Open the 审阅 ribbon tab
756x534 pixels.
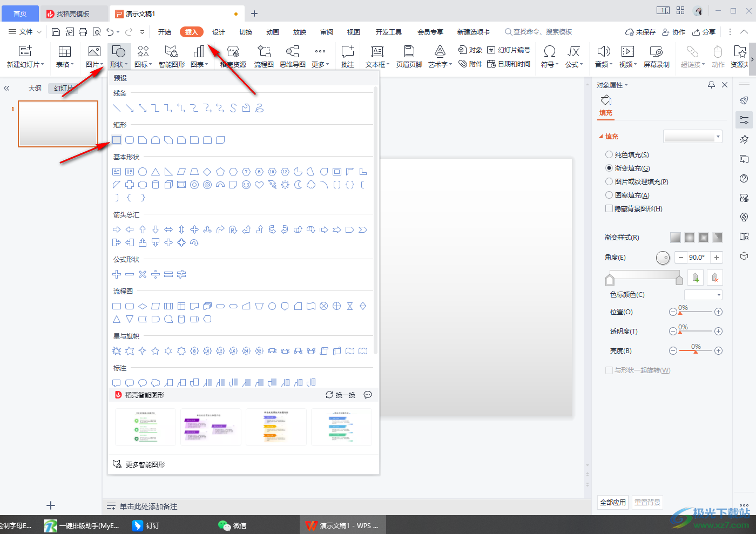tap(327, 32)
